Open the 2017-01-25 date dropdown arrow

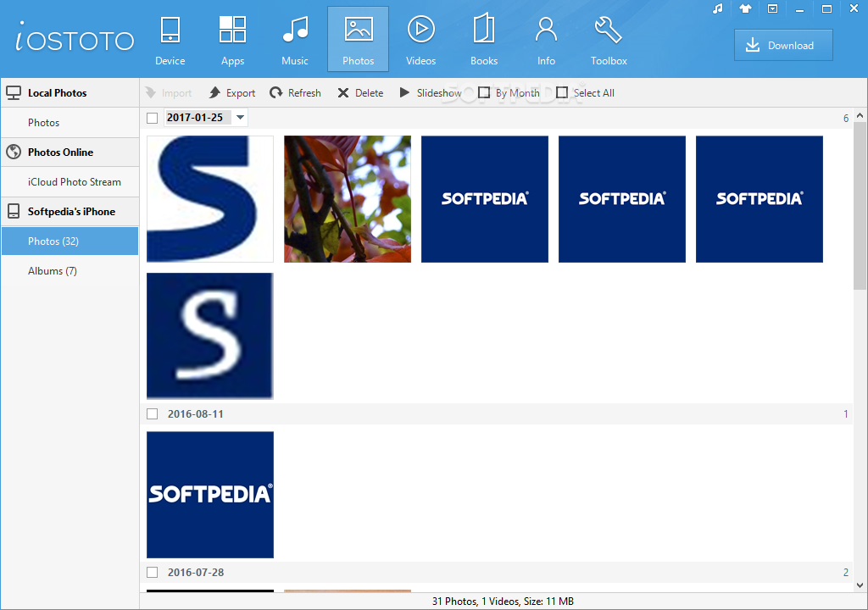240,118
